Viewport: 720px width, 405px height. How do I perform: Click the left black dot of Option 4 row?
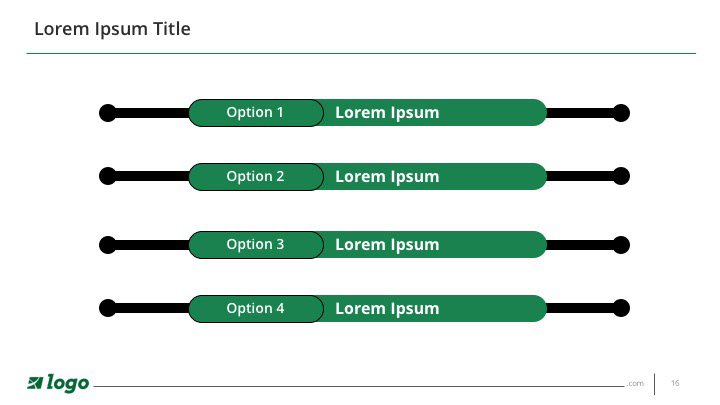click(x=108, y=308)
